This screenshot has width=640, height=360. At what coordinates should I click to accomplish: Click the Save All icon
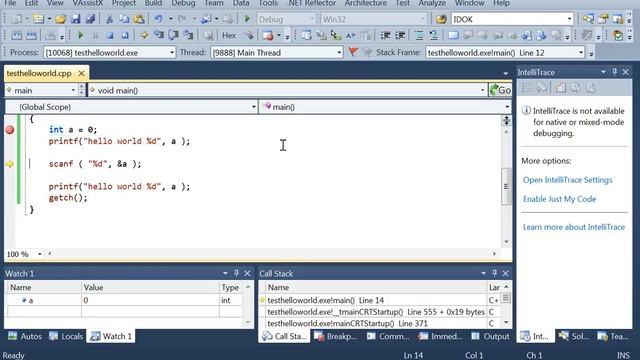tap(90, 19)
